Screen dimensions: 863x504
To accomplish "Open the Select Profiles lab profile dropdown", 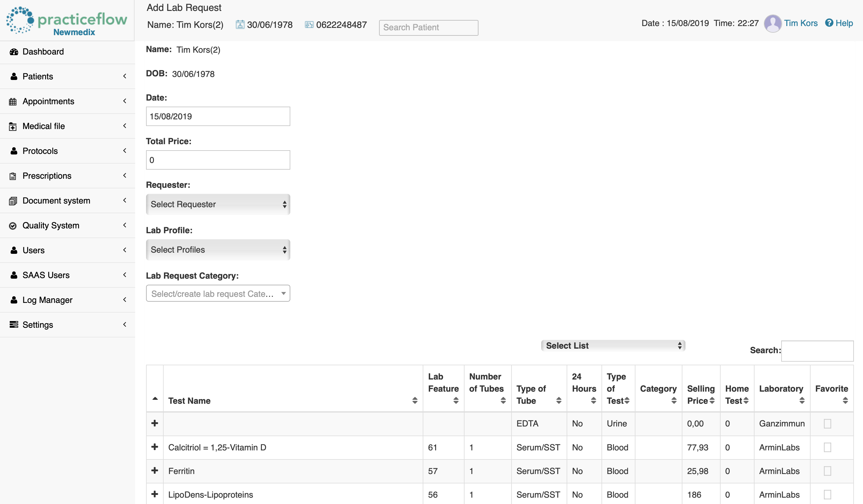I will (x=218, y=249).
